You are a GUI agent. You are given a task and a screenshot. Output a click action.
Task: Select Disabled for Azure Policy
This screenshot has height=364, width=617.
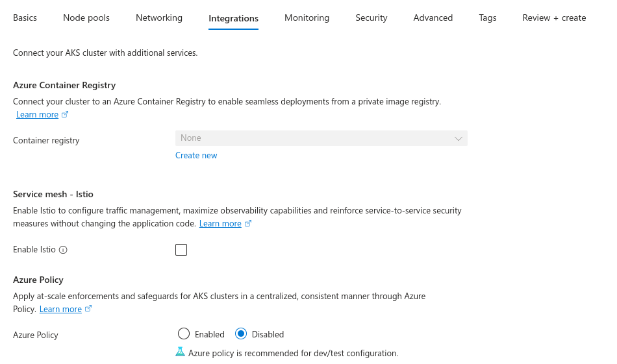point(241,334)
